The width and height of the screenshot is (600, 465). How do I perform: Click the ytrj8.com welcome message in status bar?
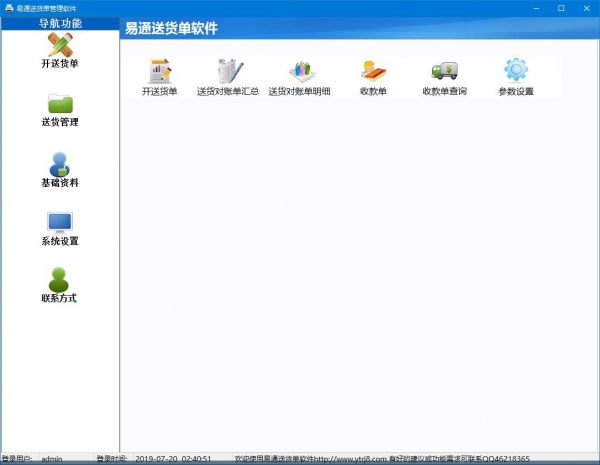(382, 458)
